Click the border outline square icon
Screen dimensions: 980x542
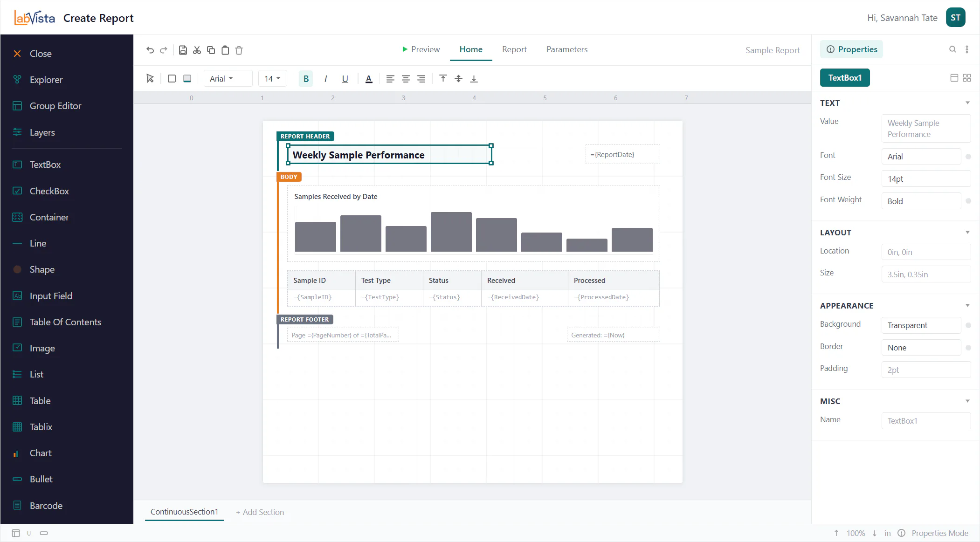pyautogui.click(x=172, y=78)
